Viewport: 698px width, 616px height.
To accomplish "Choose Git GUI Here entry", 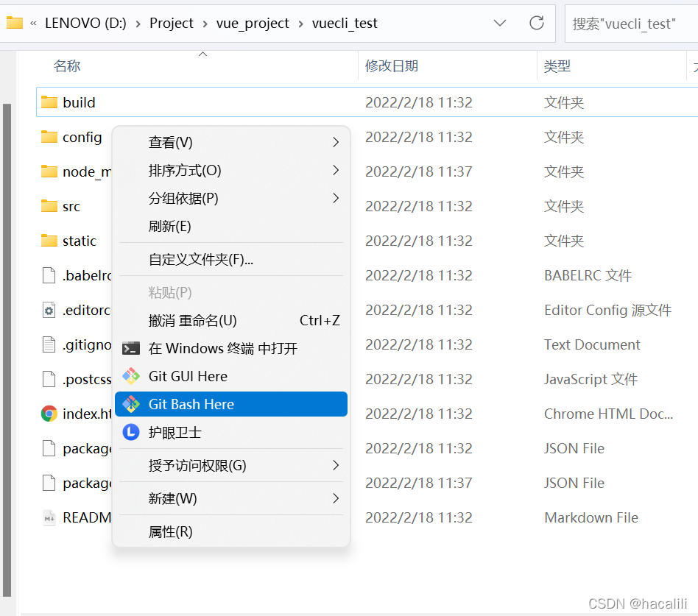I will [231, 377].
